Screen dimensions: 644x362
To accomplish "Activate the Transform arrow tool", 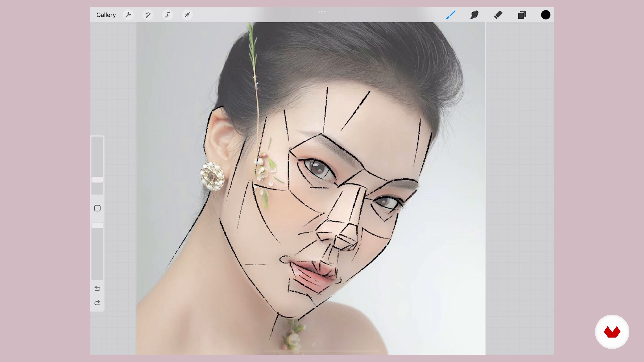I will click(187, 15).
